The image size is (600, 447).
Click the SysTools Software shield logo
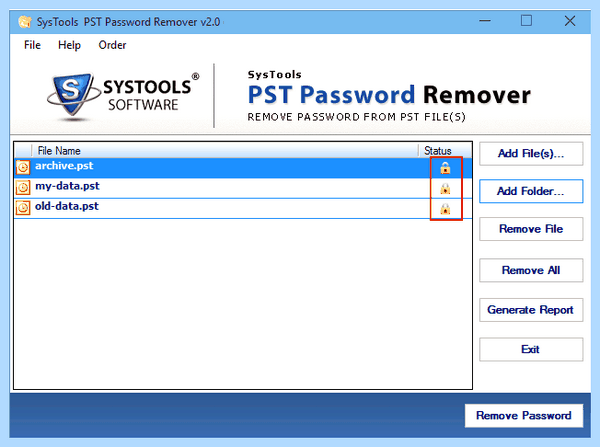coord(72,95)
